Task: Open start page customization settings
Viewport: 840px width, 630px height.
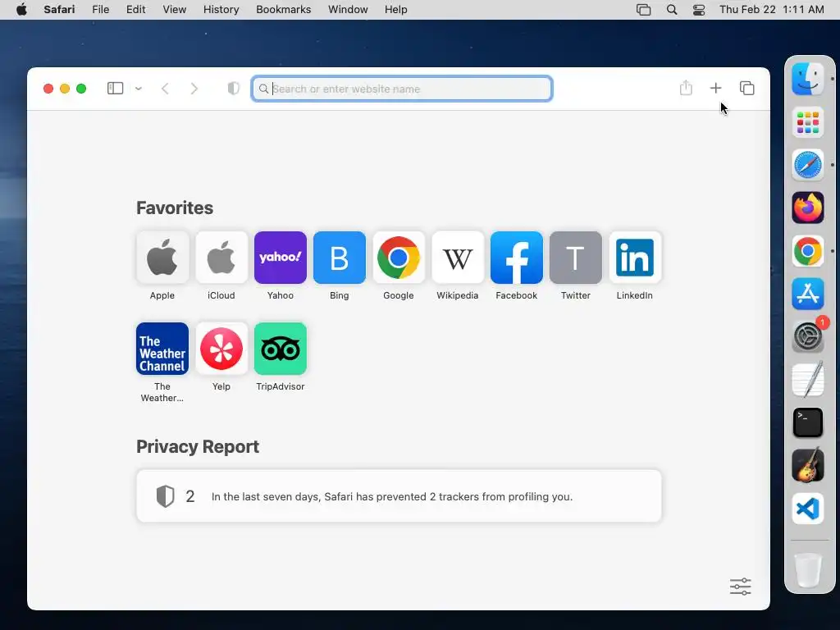Action: coord(741,587)
